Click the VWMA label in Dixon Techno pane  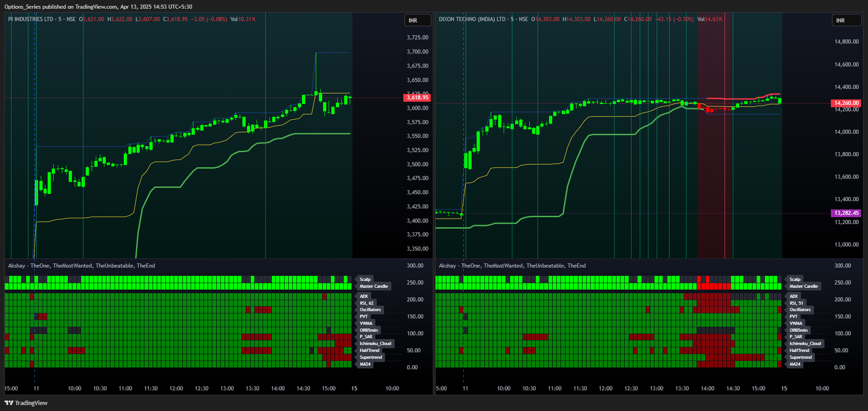(796, 323)
